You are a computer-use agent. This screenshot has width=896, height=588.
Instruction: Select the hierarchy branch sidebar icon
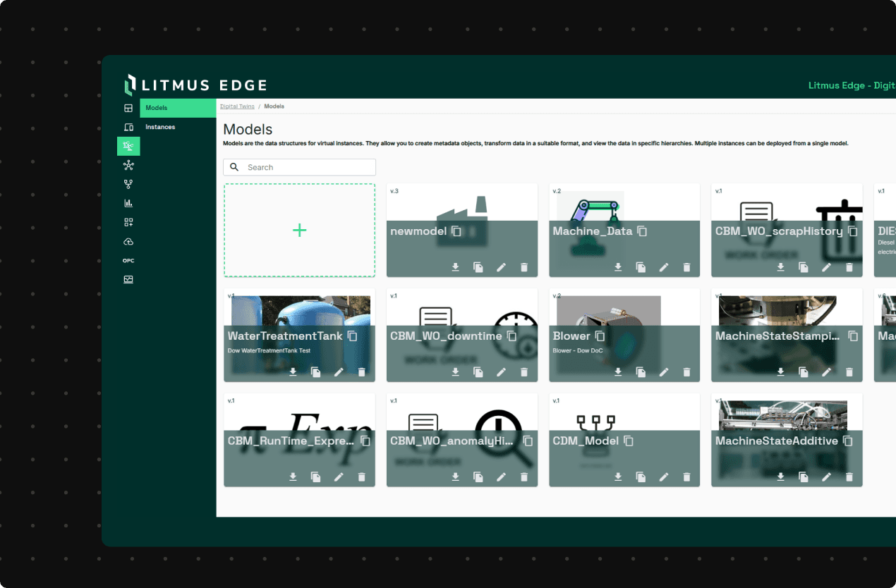pyautogui.click(x=128, y=184)
